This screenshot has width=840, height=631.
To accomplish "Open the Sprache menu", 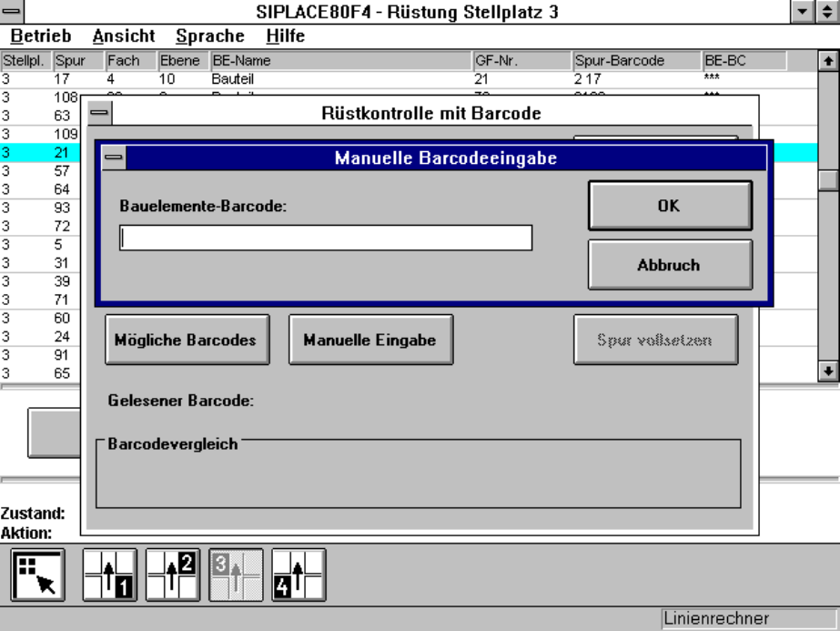I will (x=210, y=36).
